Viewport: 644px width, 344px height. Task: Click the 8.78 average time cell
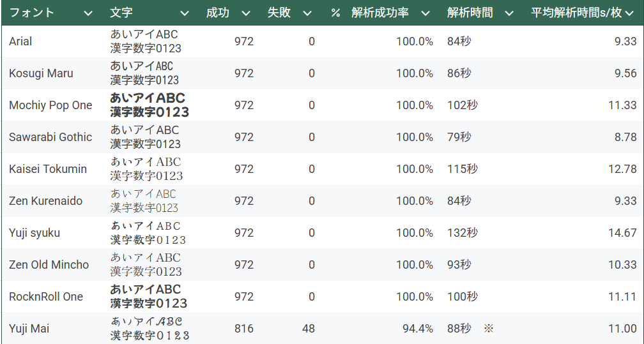click(625, 137)
